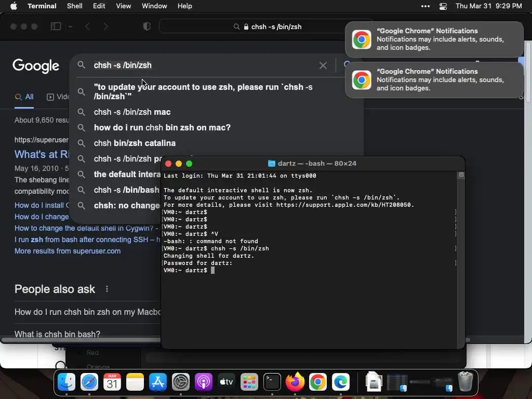532x399 pixels.
Task: Open Microsoft Edge from the Dock
Action: (341, 382)
